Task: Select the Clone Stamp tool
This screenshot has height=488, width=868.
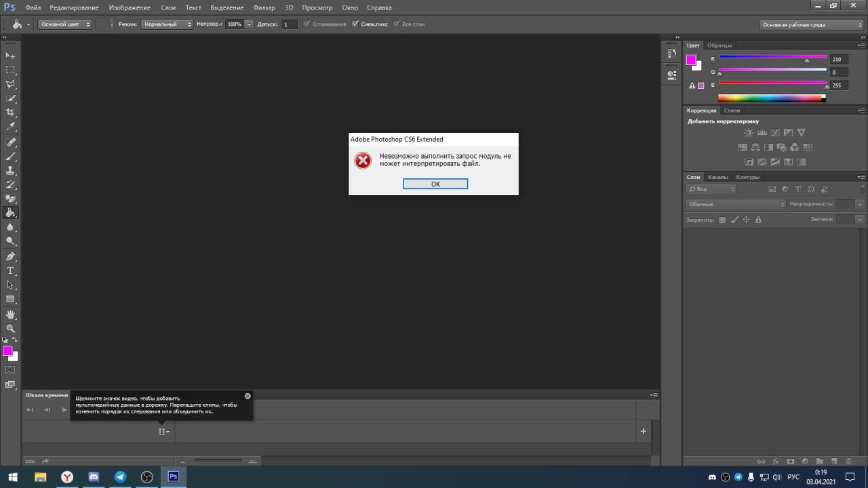Action: pos(10,171)
